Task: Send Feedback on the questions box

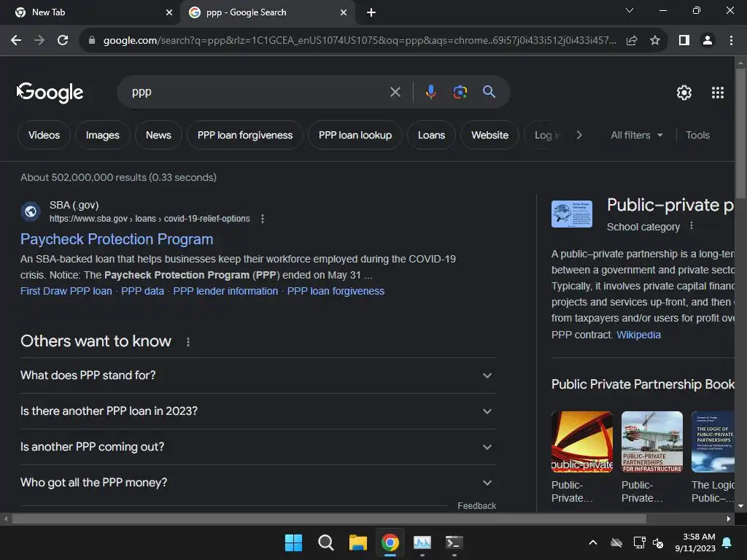Action: 476,506
